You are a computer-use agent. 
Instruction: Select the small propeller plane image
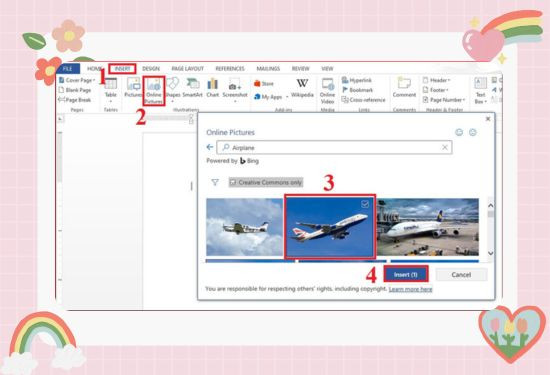point(244,227)
